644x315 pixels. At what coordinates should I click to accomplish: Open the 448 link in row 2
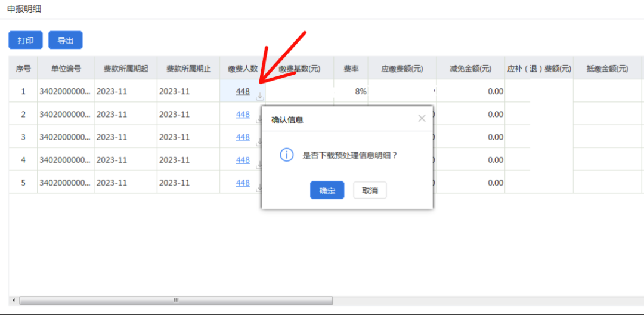pyautogui.click(x=243, y=115)
